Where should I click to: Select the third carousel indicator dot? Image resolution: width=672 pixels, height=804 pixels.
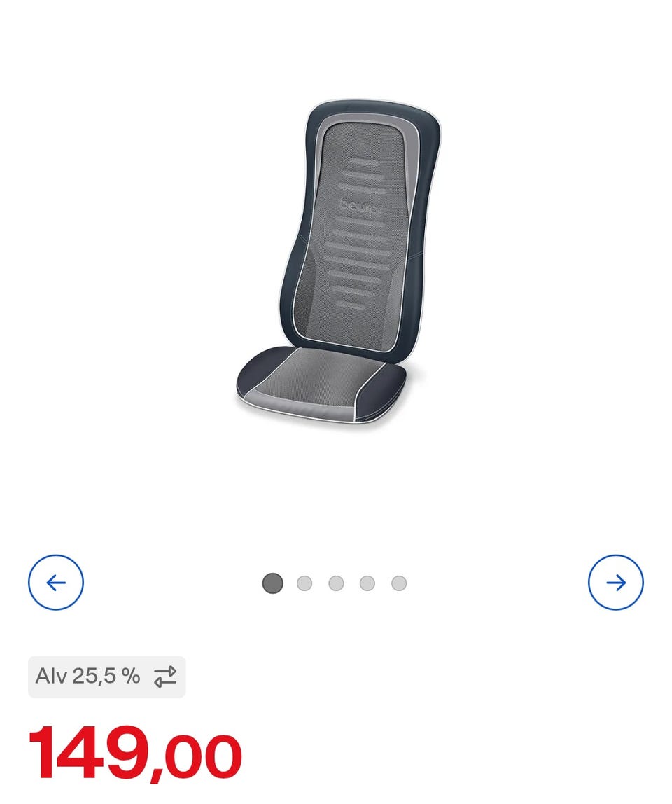pyautogui.click(x=336, y=583)
